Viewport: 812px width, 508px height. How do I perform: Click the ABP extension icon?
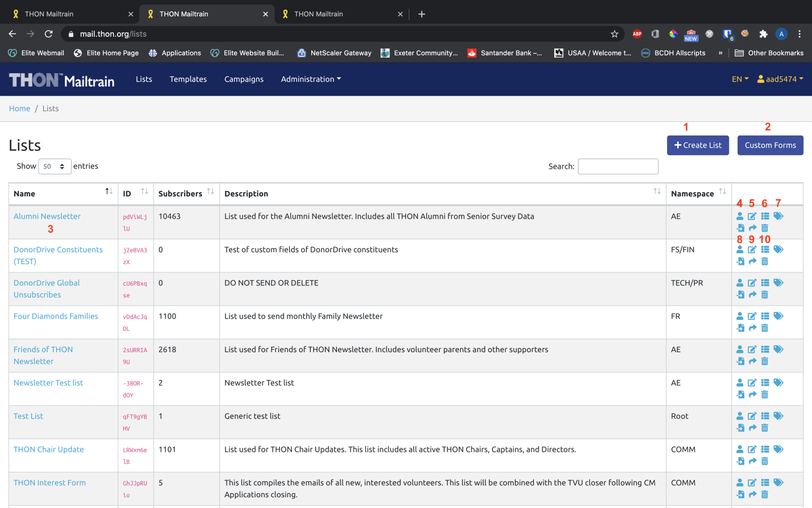point(637,34)
